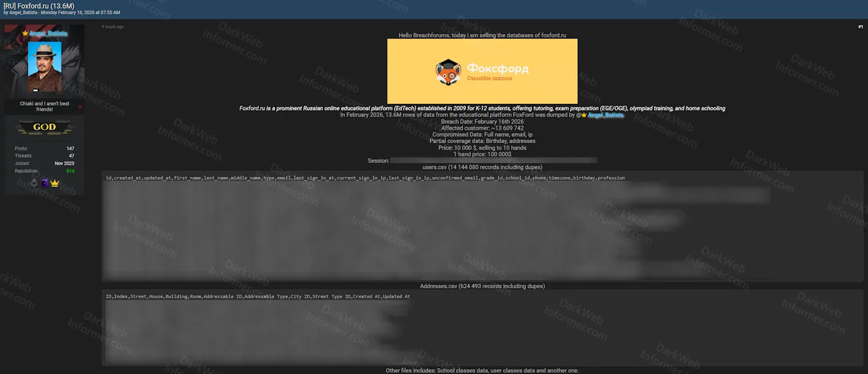Click "Affected customer: ~13 609 742" line

(x=482, y=128)
